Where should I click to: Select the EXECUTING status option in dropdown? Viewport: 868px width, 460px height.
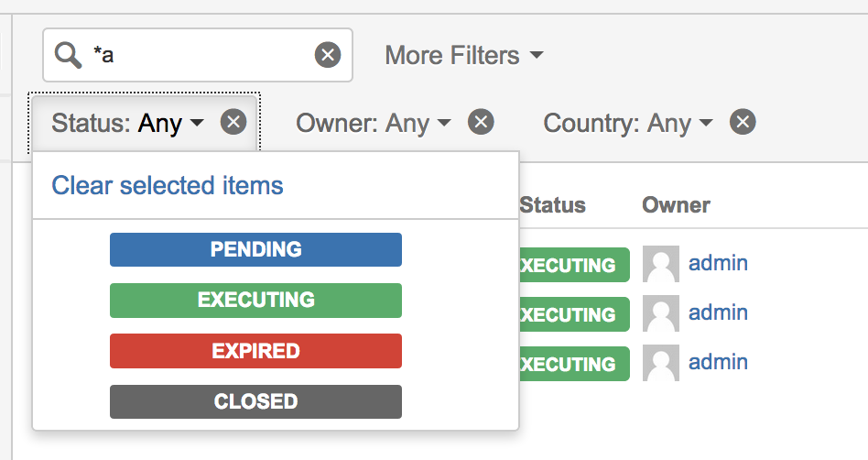255,300
